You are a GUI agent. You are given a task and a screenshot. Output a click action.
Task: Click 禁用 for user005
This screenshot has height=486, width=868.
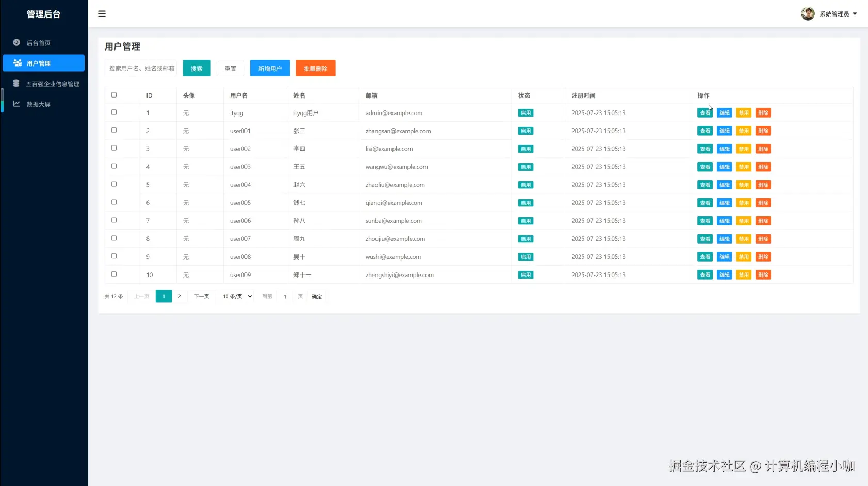[x=744, y=203]
